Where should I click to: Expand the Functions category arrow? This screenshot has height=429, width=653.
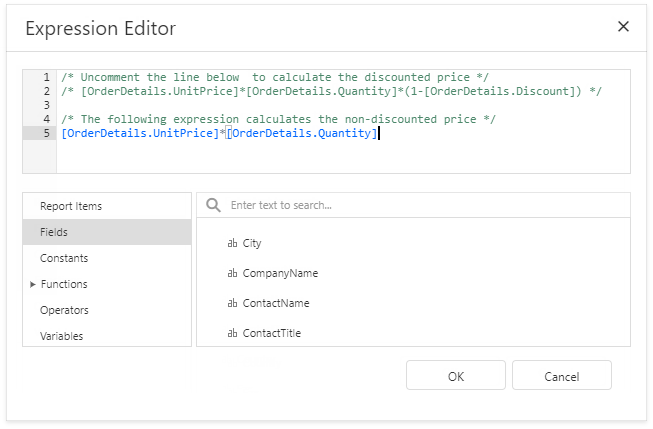tap(32, 284)
